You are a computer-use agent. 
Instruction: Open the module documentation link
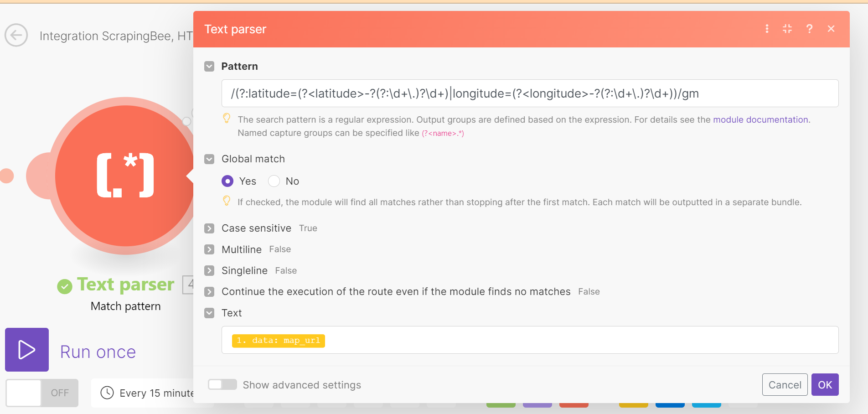pos(760,119)
